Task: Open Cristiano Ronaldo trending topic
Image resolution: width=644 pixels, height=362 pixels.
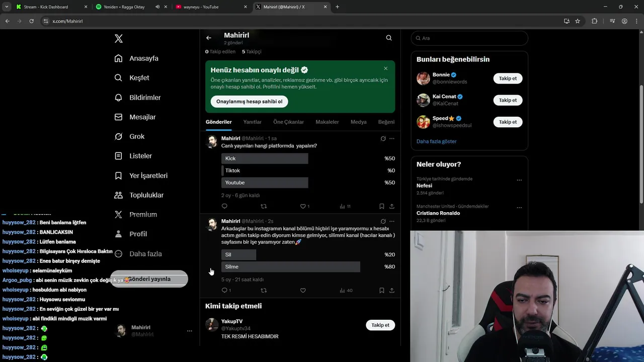Action: (438, 213)
